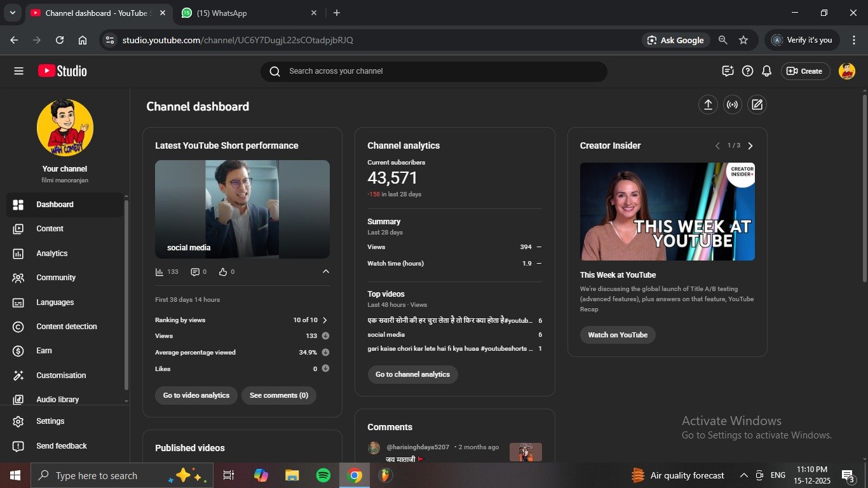Image resolution: width=868 pixels, height=488 pixels.
Task: Click the Help question mark icon
Action: 747,71
